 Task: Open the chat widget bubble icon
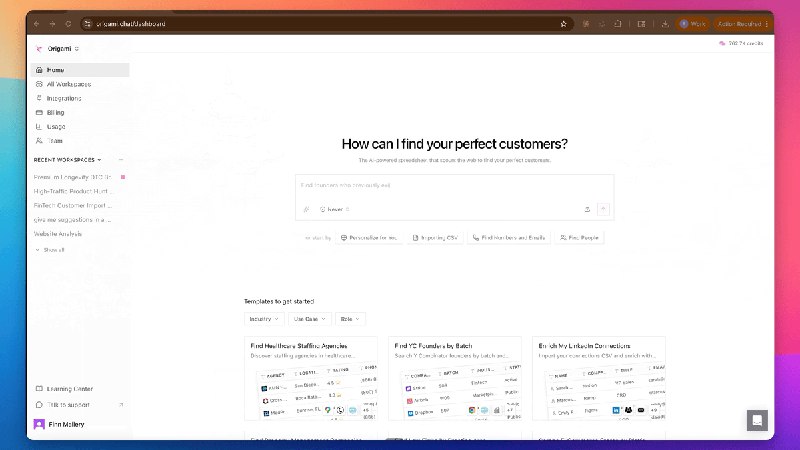758,421
